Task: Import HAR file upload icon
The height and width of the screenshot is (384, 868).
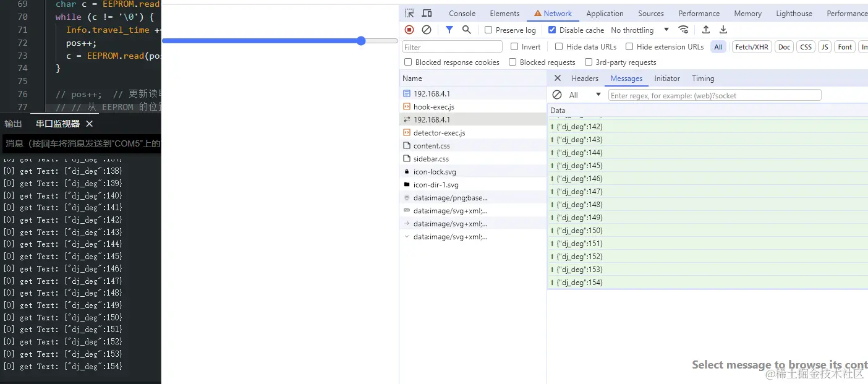Action: (x=706, y=30)
